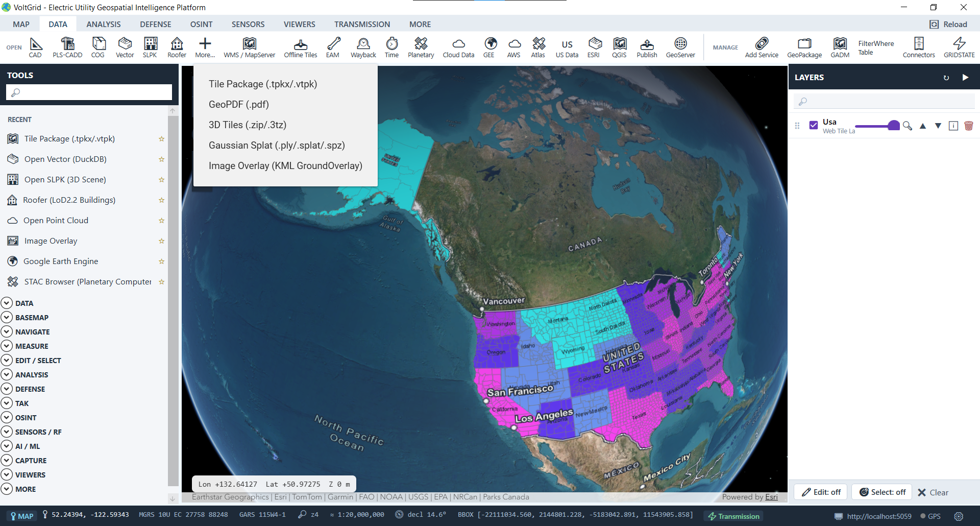Open the GeoPackage manager
The width and height of the screenshot is (980, 526).
(805, 47)
